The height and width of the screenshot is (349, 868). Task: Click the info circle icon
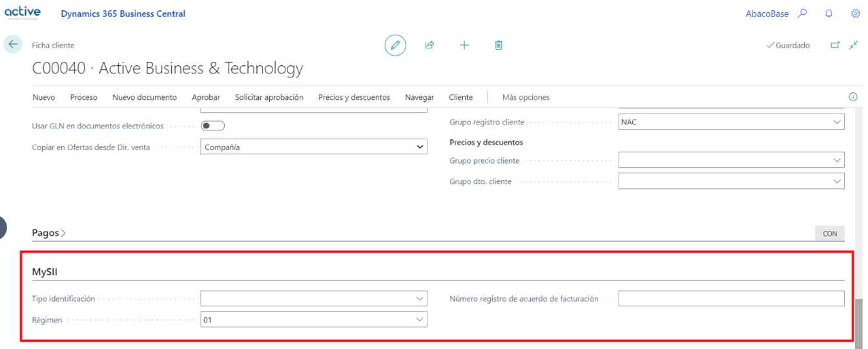tap(853, 97)
